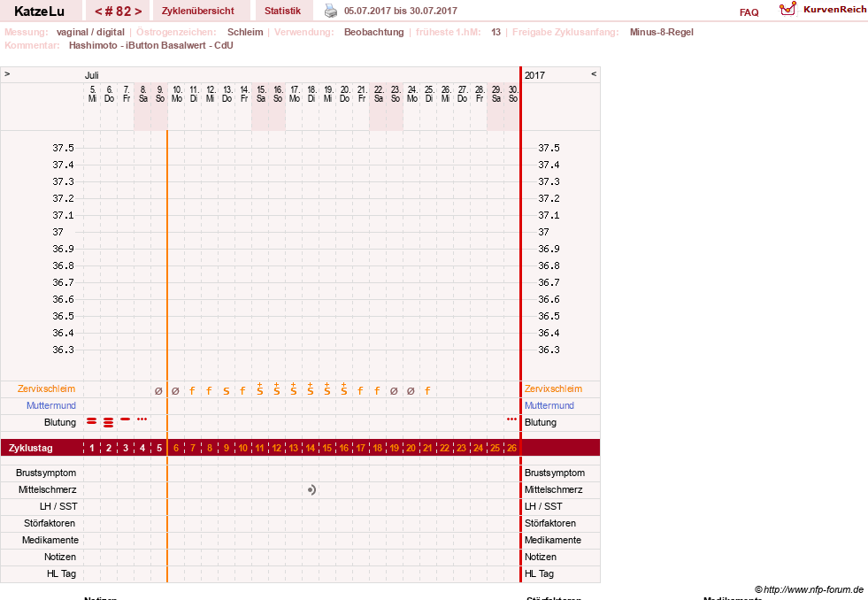The width and height of the screenshot is (868, 600).
Task: Click the left HL Tag row label
Action: [x=61, y=573]
